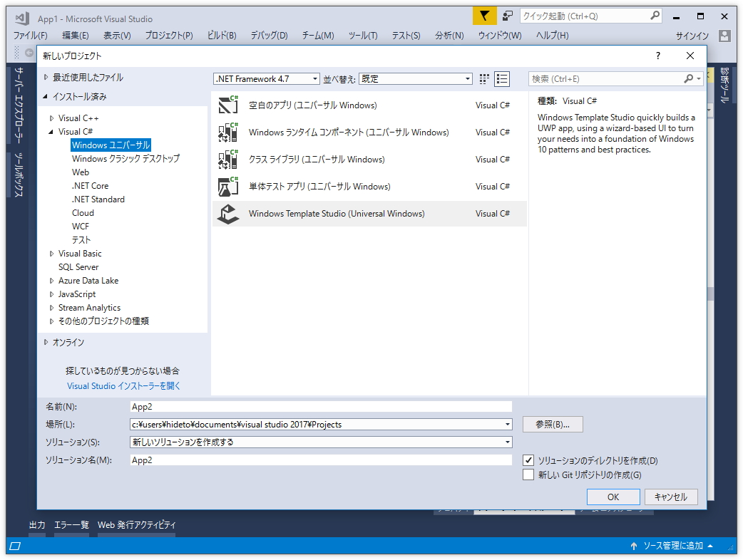The width and height of the screenshot is (743, 560).
Task: Open the location path dropdown
Action: click(x=508, y=424)
